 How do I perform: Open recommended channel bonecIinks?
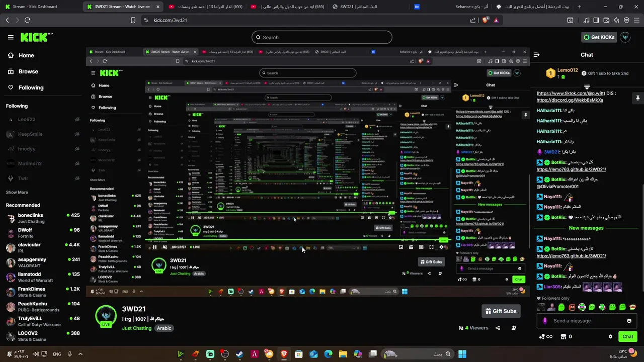pyautogui.click(x=42, y=218)
